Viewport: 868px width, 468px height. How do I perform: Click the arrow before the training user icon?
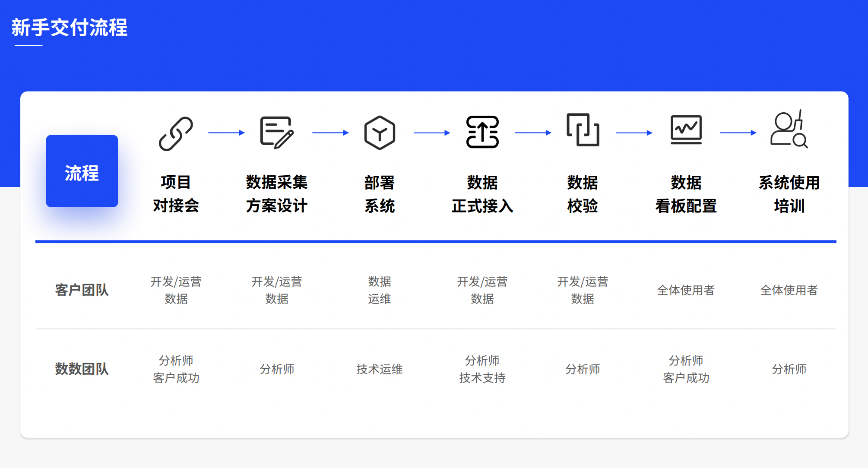(x=738, y=133)
